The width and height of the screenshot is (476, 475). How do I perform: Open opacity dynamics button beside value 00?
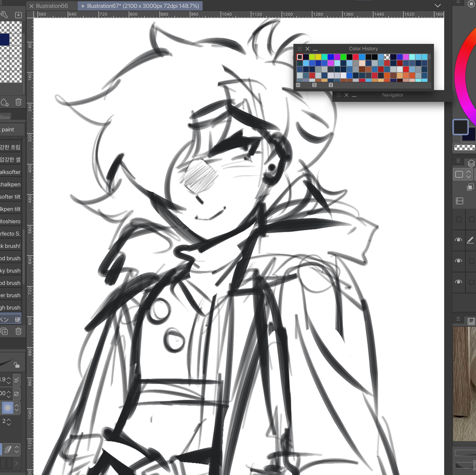click(x=17, y=394)
